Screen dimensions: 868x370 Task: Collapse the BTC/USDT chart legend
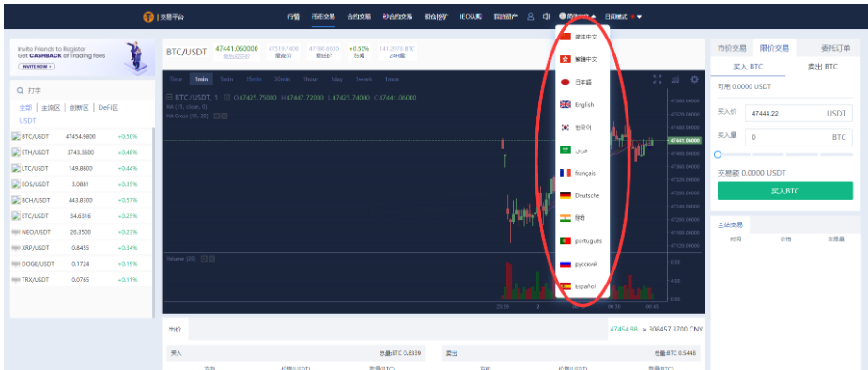[169, 98]
